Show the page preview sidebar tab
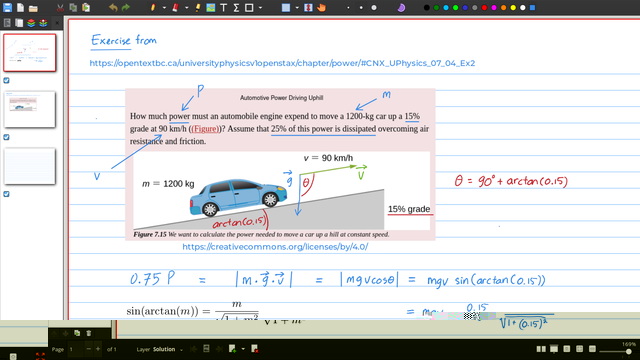 coord(19,23)
